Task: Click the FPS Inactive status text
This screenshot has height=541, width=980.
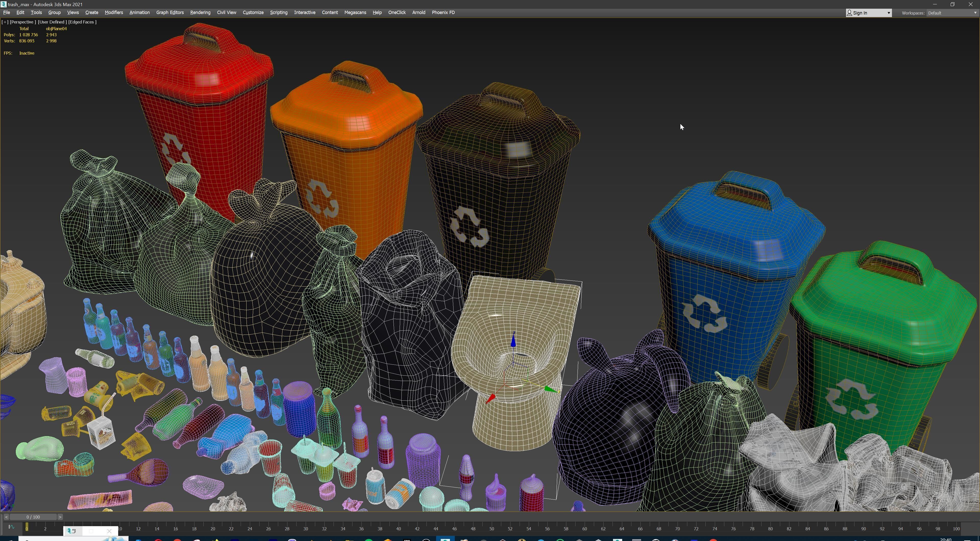Action: [27, 53]
